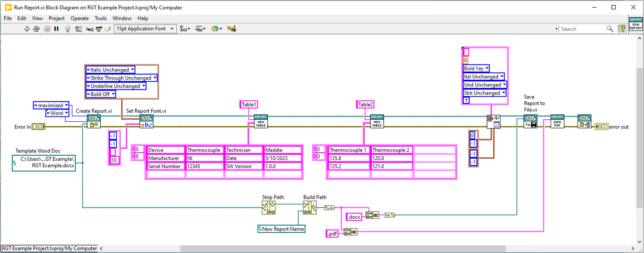Open the Help menu
Viewport: 644px width, 253px height.
click(143, 18)
